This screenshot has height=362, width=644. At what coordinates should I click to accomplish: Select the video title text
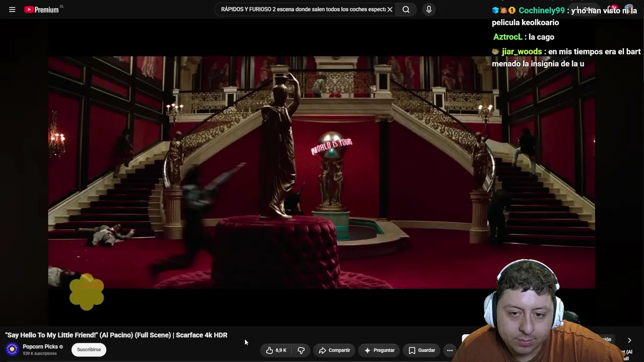(116, 335)
